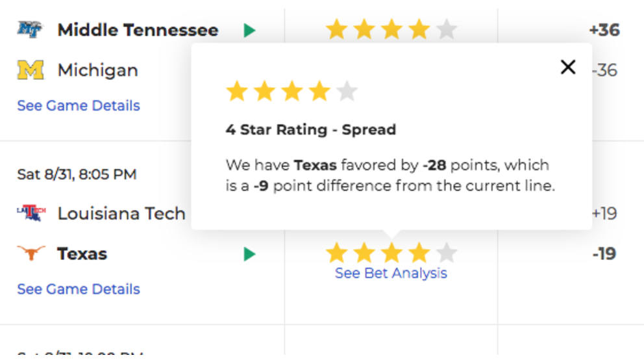Click Texas row four-star rating
The height and width of the screenshot is (364, 644).
391,252
